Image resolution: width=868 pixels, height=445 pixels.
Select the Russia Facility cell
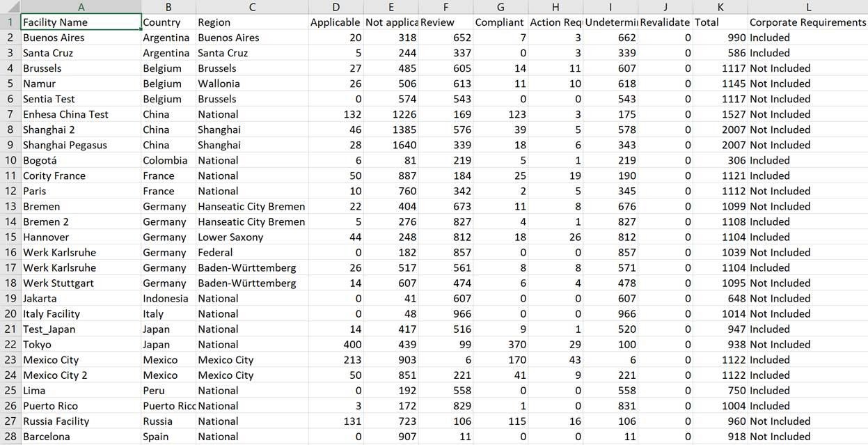pos(81,421)
